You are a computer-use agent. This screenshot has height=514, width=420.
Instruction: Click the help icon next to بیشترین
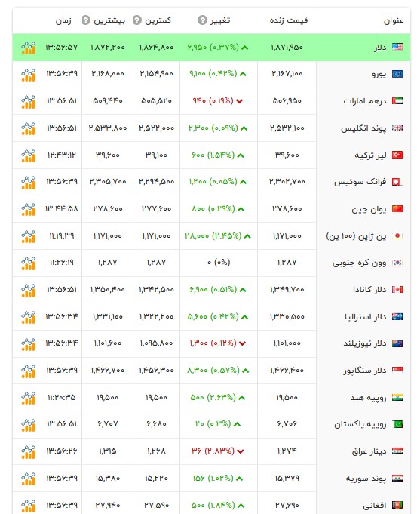click(86, 20)
